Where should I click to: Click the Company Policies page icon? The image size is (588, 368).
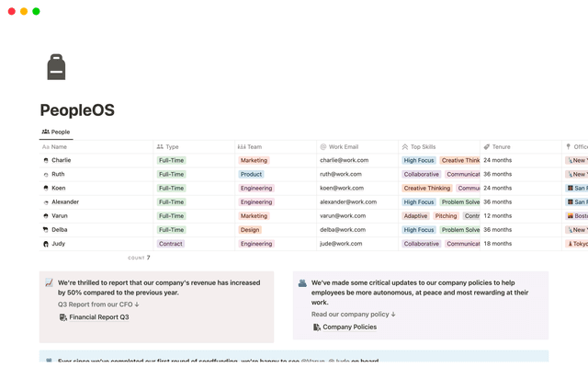[316, 327]
